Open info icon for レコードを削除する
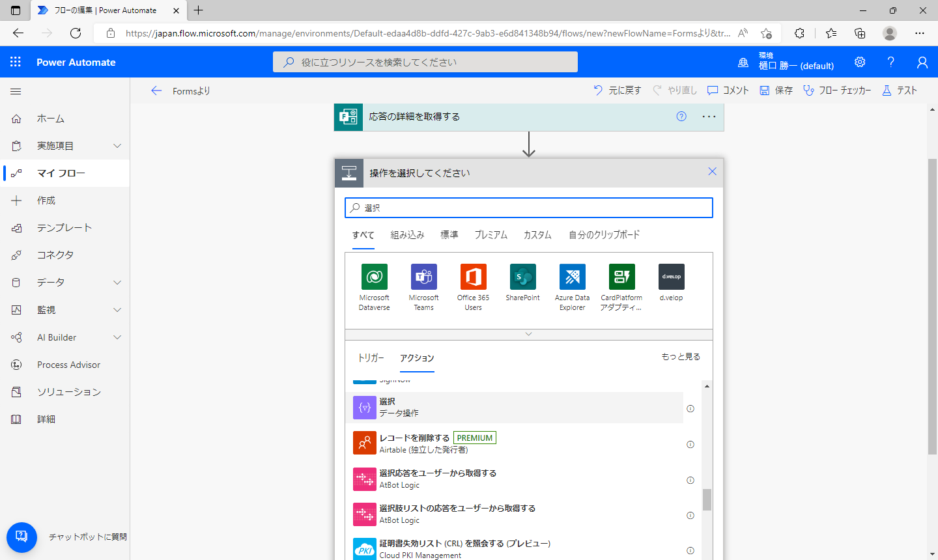The height and width of the screenshot is (560, 938). [x=690, y=445]
